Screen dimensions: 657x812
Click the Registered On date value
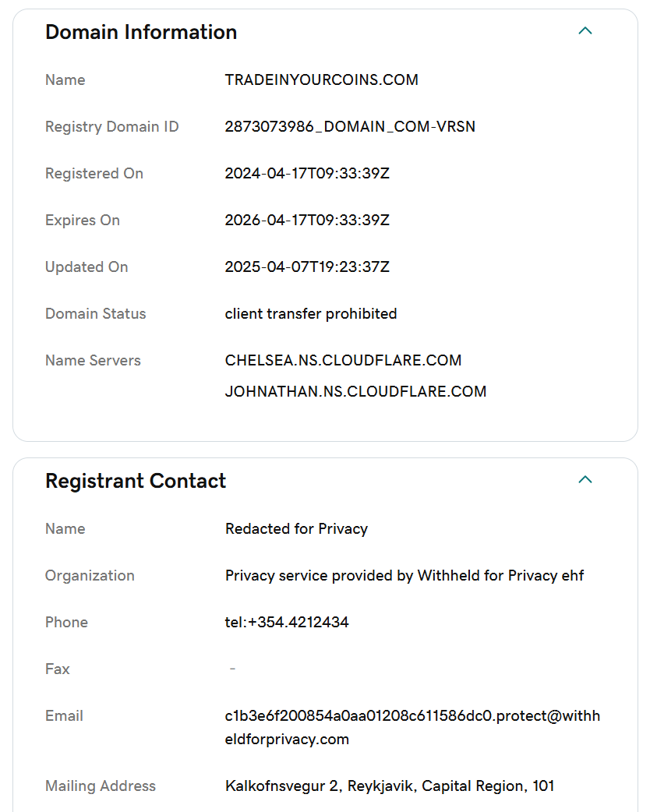(307, 174)
